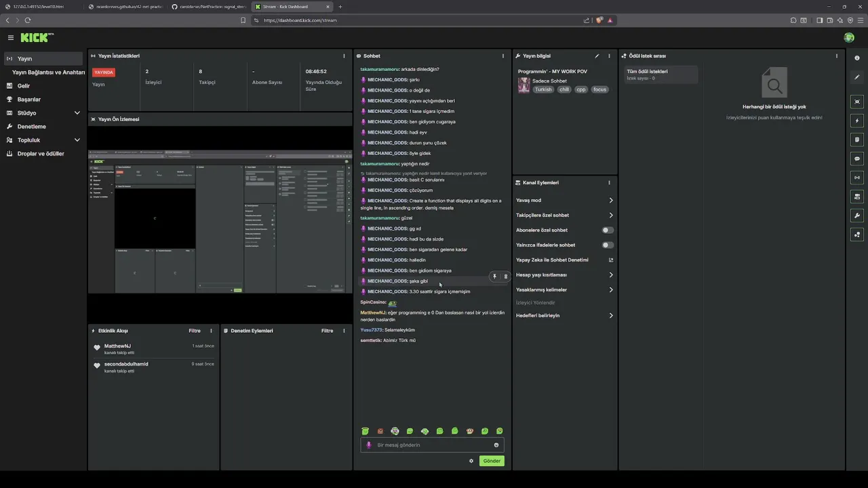Open Yayın bilgisi three-dot menu

pos(609,56)
